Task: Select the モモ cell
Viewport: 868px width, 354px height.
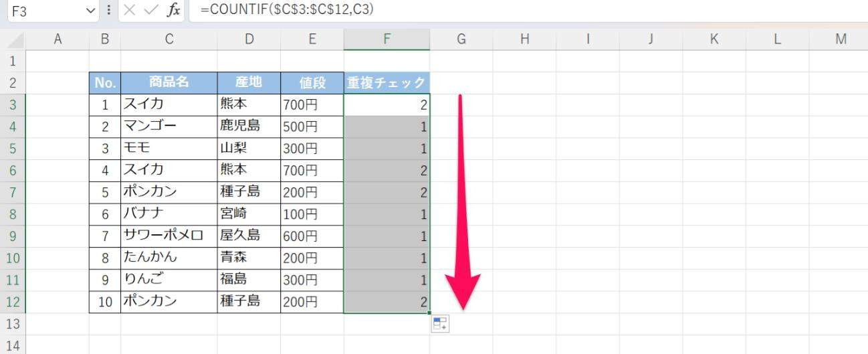Action: coord(169,149)
